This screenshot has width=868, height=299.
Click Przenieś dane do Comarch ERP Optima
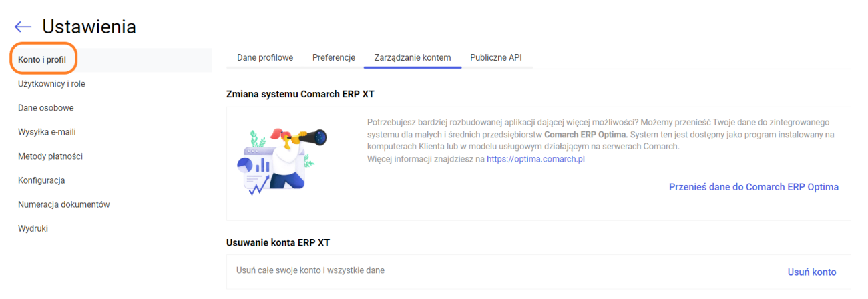[x=753, y=187]
